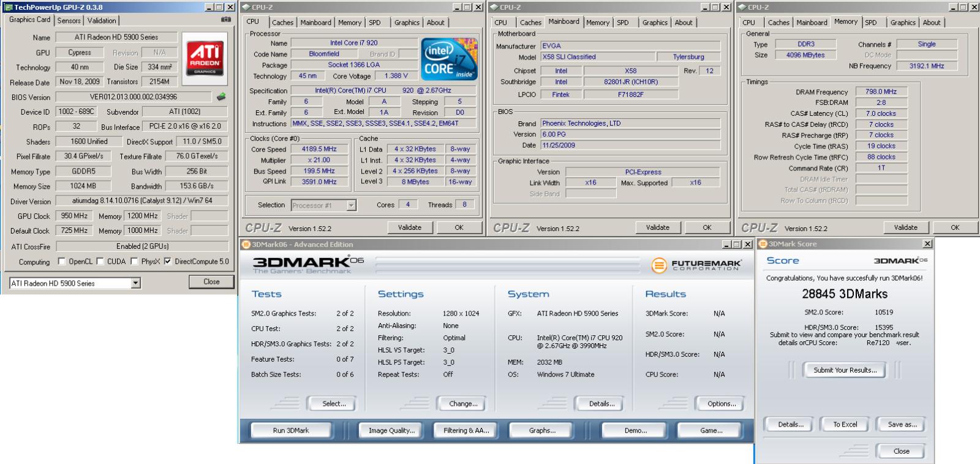Select the Memory tab in Mainboard CPU-Z window
This screenshot has width=980, height=464.
click(597, 23)
